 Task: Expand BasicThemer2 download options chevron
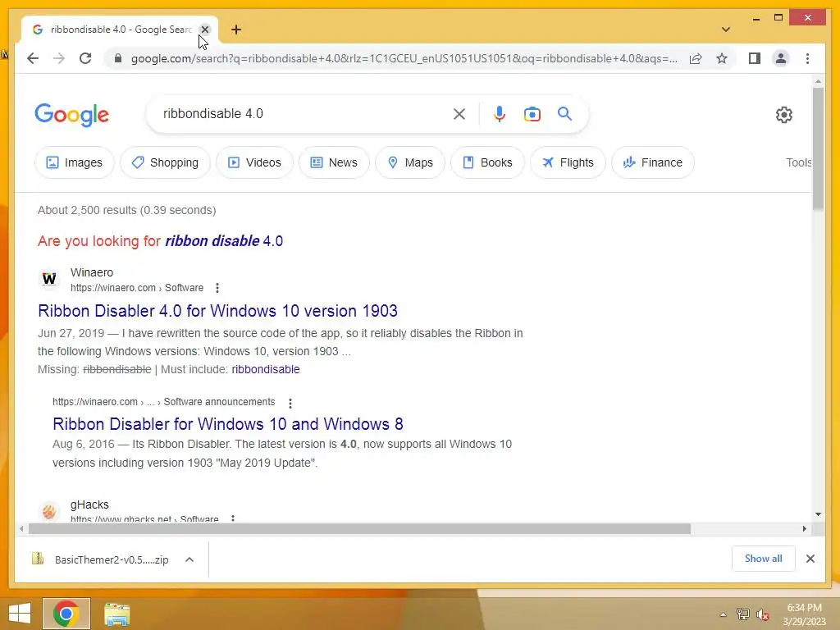coord(189,559)
